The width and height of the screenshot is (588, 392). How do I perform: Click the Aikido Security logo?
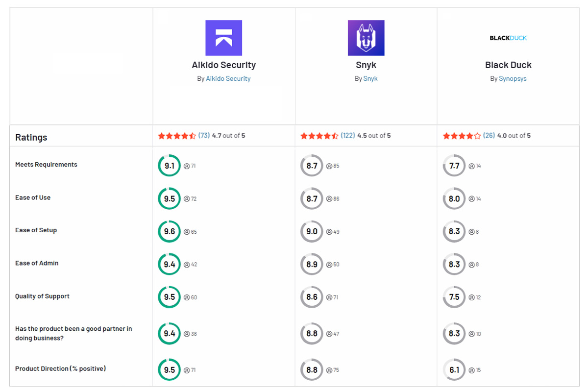coord(223,38)
